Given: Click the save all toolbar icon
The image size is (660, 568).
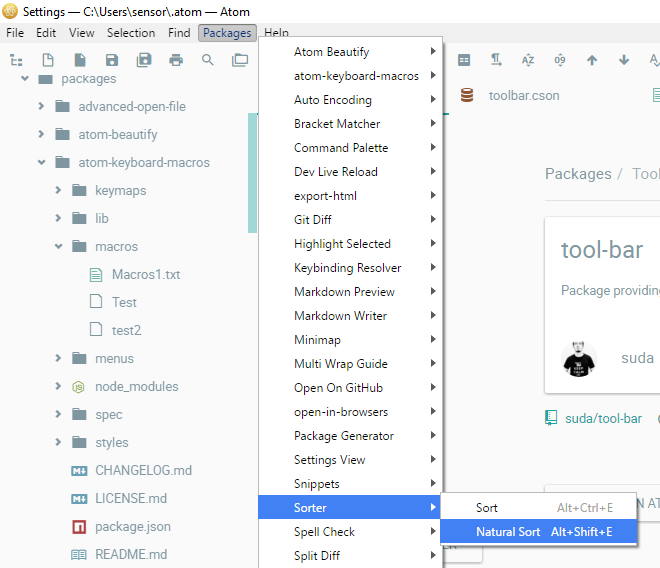Looking at the screenshot, I should (x=144, y=60).
